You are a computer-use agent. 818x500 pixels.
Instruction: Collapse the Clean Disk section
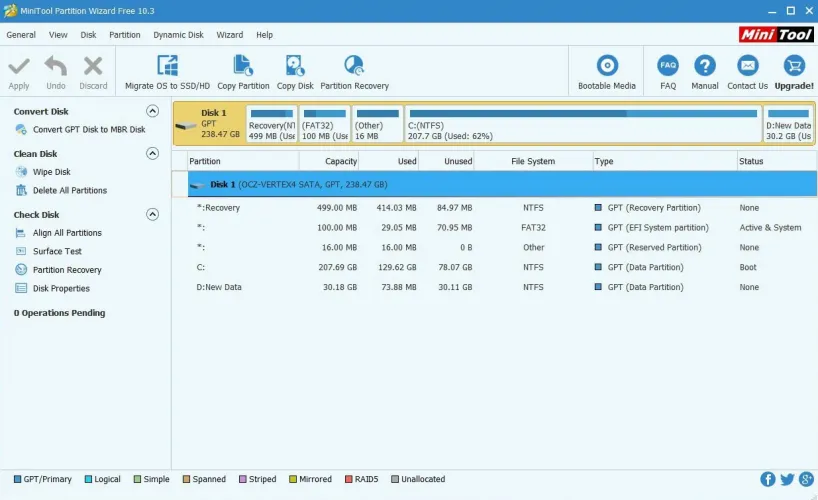click(x=152, y=154)
